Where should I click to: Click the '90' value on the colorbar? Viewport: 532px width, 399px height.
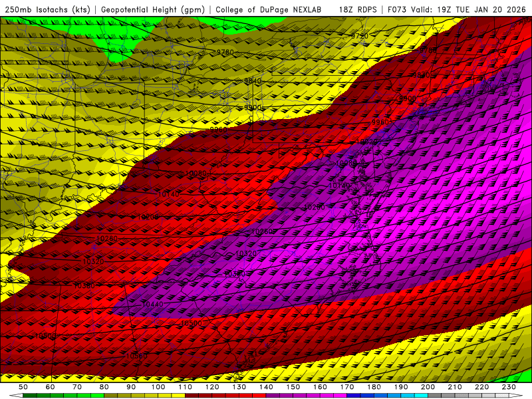131,387
